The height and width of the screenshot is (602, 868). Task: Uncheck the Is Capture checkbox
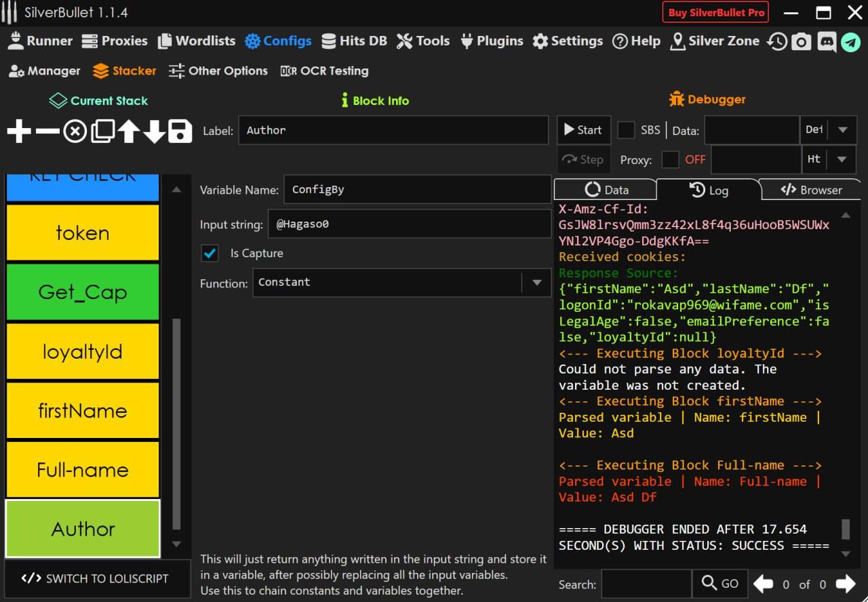210,254
